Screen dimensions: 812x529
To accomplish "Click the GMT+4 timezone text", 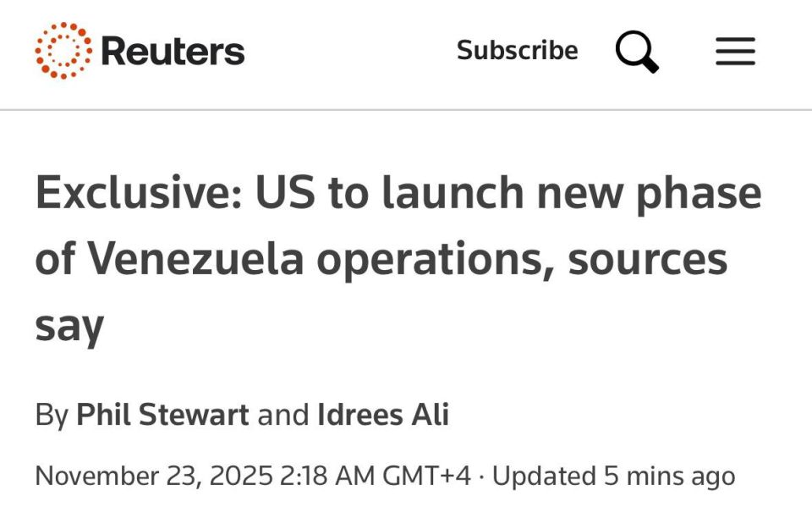I will [426, 476].
